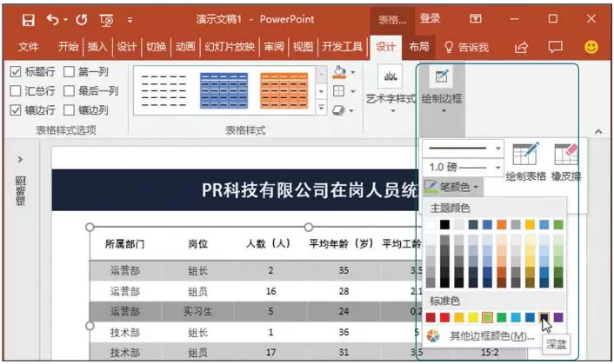614x364 pixels.
Task: Open the first 设计 ribbon tab
Action: click(x=126, y=47)
